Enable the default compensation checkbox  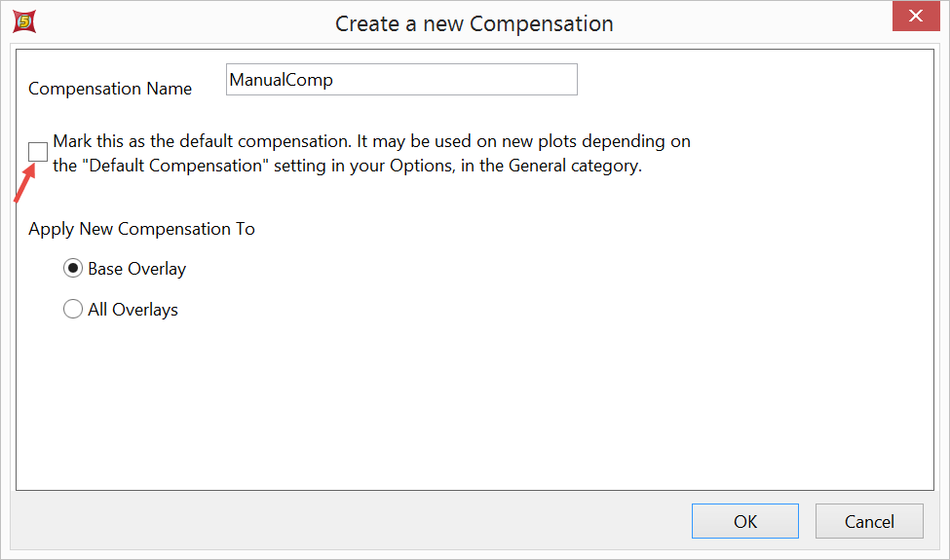pyautogui.click(x=38, y=151)
